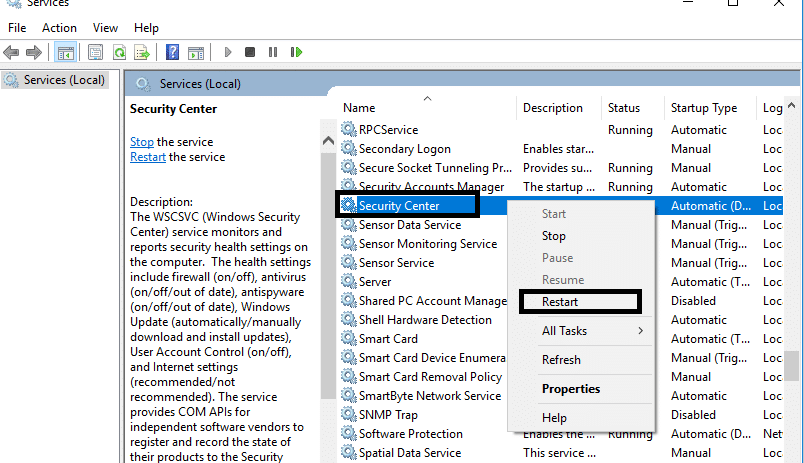The height and width of the screenshot is (463, 804).
Task: Click the Properties toolbar icon
Action: coord(96,52)
